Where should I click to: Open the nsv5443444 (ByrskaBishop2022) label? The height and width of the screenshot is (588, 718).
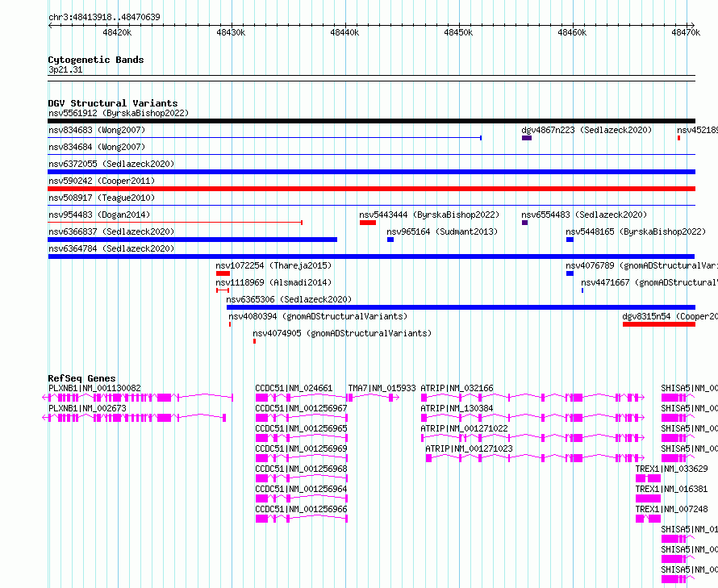(x=429, y=215)
